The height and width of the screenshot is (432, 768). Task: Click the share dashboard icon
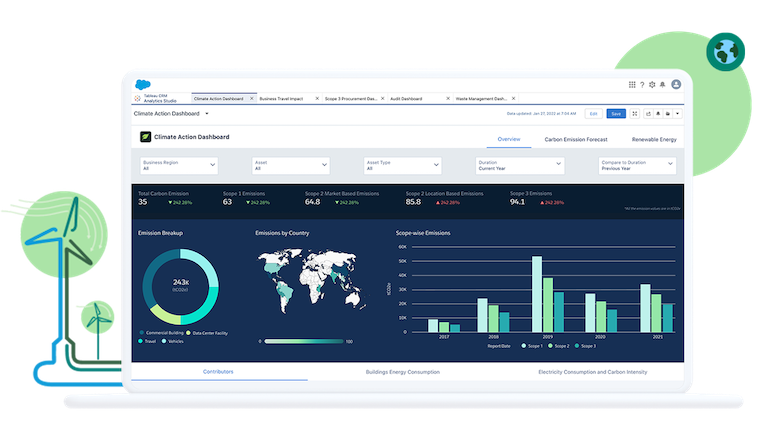(648, 114)
